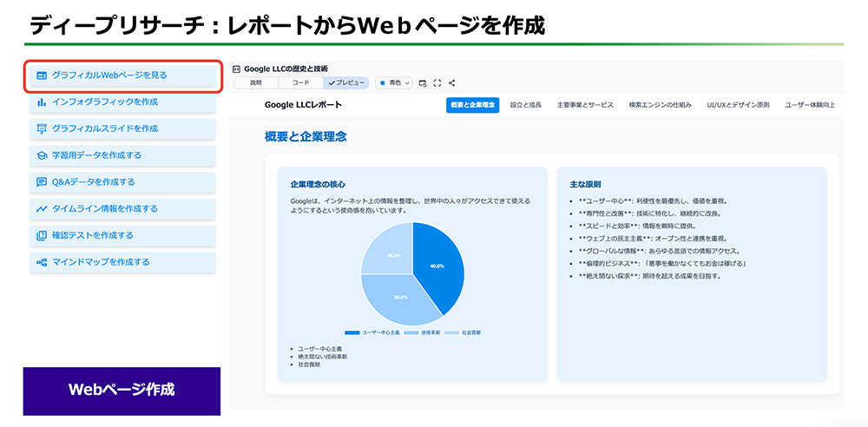Open the 青色 color theme dropdown
This screenshot has width=868, height=427.
[393, 83]
